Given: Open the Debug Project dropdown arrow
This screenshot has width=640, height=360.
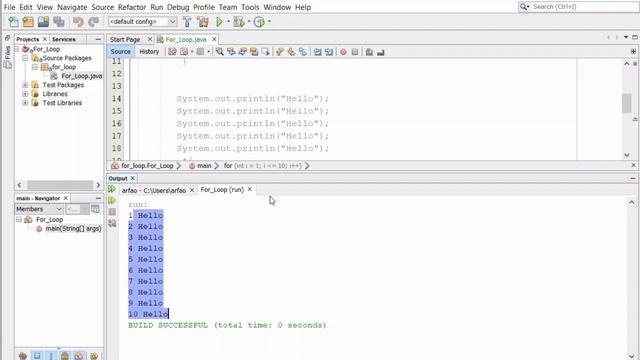Looking at the screenshot, I should pyautogui.click(x=249, y=22).
